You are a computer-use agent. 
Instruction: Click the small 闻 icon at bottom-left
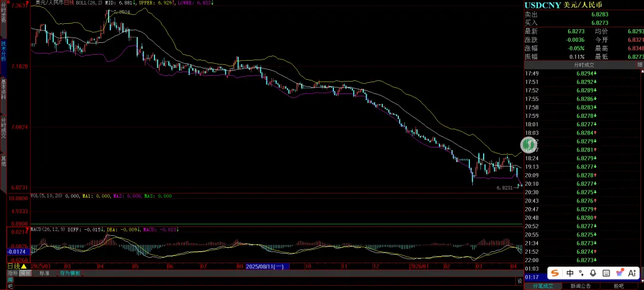click(x=11, y=279)
